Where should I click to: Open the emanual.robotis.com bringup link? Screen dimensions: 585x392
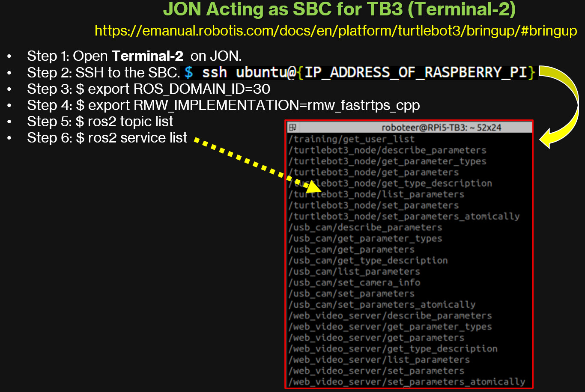pos(335,31)
